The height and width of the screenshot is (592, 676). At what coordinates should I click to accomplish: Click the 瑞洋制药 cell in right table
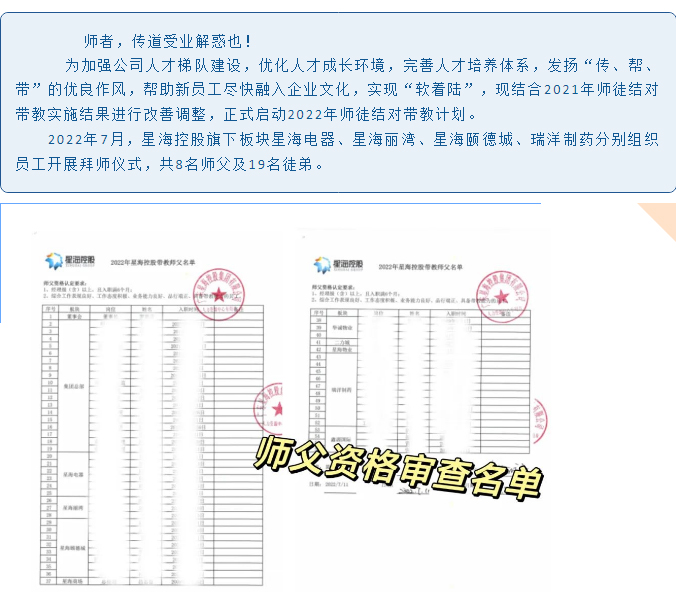[x=342, y=390]
